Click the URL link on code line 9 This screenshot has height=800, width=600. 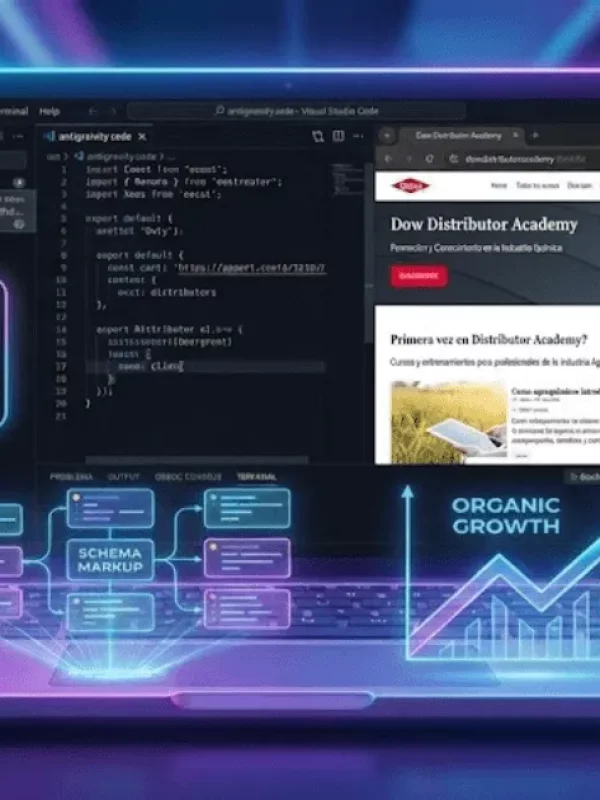[252, 268]
